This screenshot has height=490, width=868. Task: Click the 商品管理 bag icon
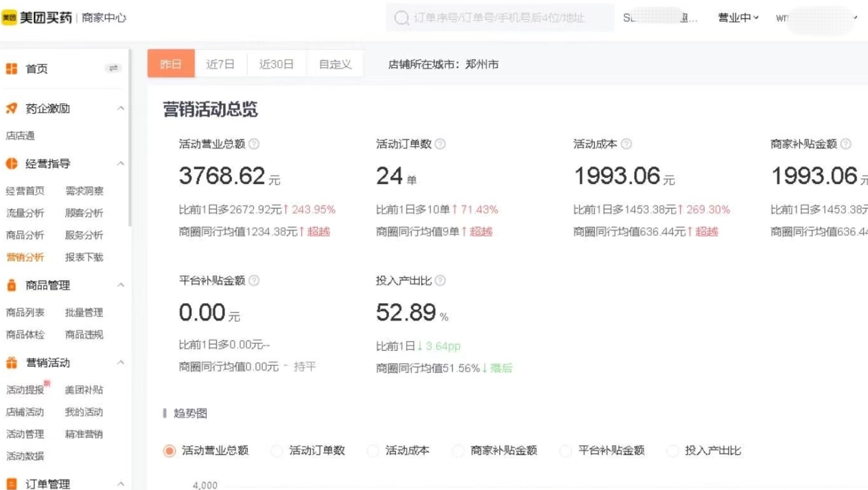[12, 285]
